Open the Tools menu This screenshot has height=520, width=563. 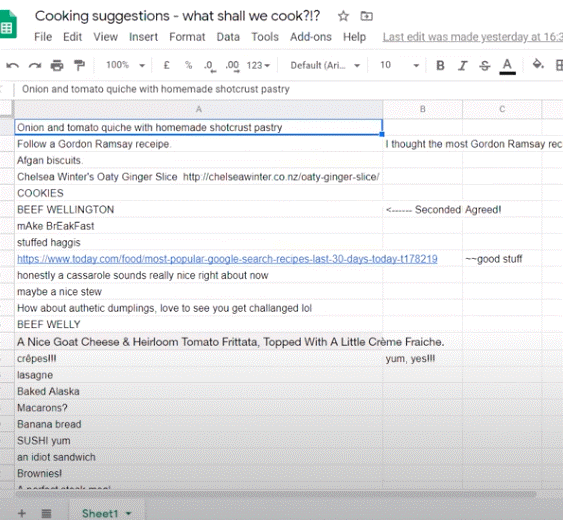(265, 37)
